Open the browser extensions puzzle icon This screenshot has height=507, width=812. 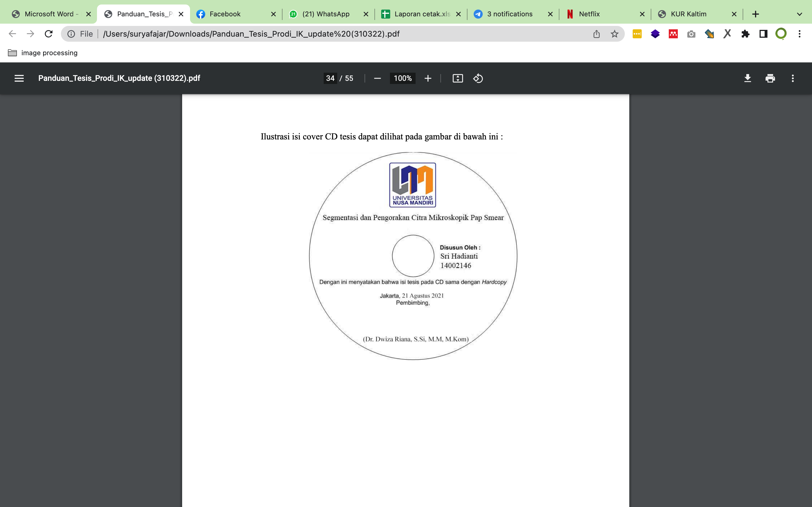point(745,34)
